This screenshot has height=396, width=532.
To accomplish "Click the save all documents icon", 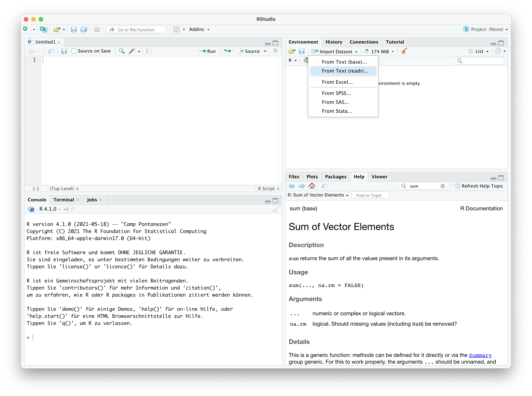I will point(84,29).
